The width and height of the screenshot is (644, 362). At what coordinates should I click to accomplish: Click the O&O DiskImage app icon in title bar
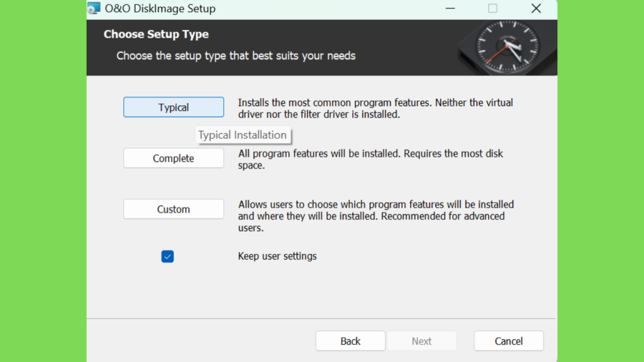[x=94, y=8]
